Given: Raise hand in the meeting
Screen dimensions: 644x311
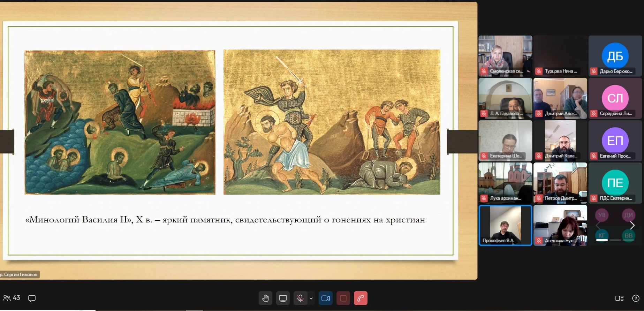Looking at the screenshot, I should [x=266, y=298].
